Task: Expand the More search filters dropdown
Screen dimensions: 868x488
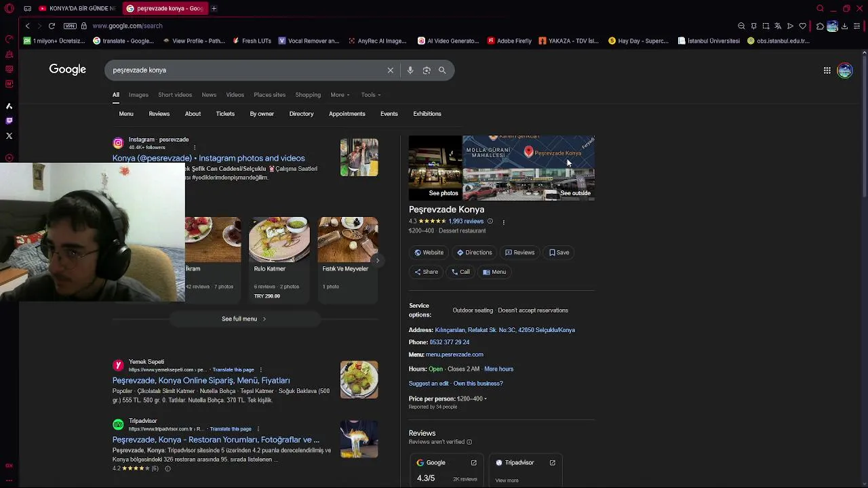Action: pyautogui.click(x=340, y=95)
